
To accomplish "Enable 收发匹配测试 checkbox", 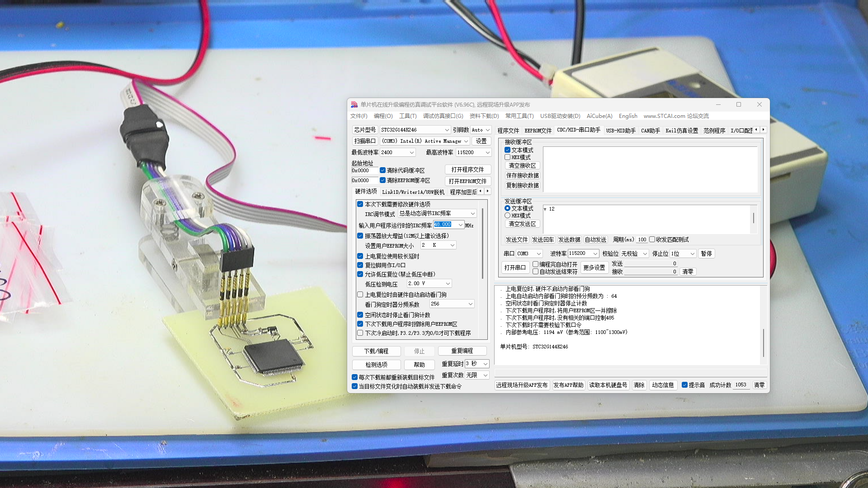I will coord(652,239).
